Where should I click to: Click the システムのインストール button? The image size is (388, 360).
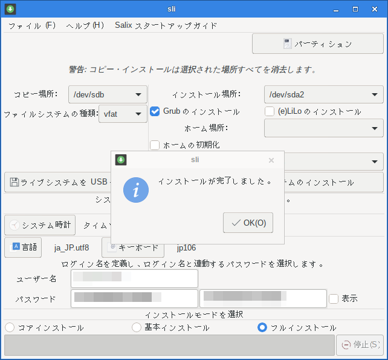pos(334,182)
